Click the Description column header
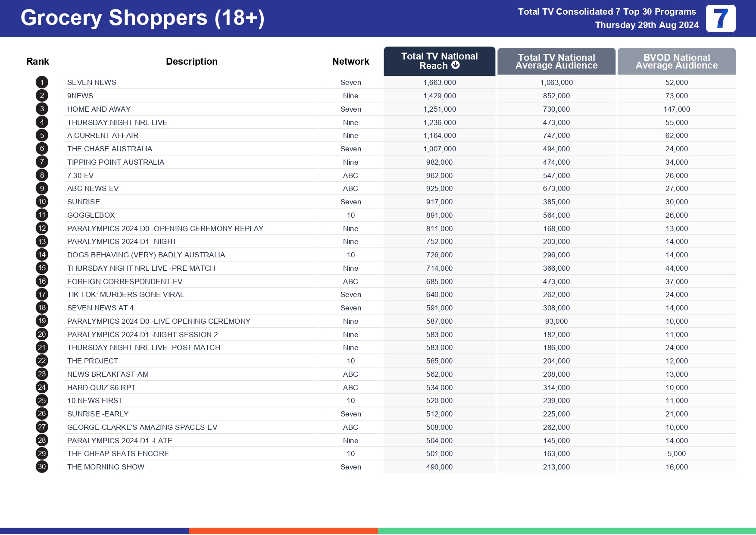756x535 pixels. click(191, 61)
